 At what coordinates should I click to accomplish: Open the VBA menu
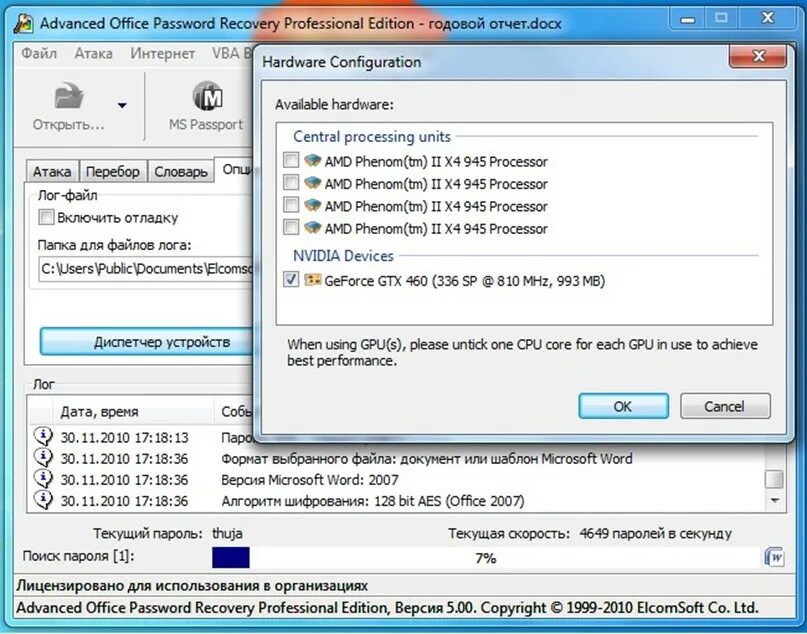coord(231,53)
